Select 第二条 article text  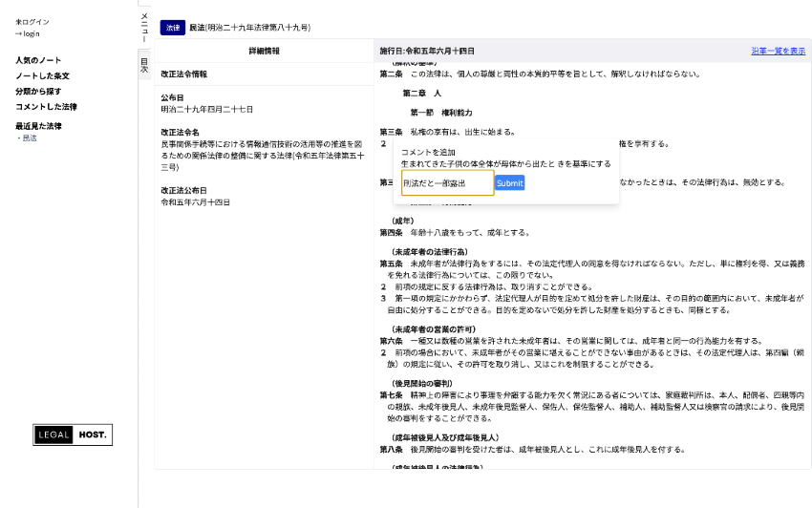point(540,74)
